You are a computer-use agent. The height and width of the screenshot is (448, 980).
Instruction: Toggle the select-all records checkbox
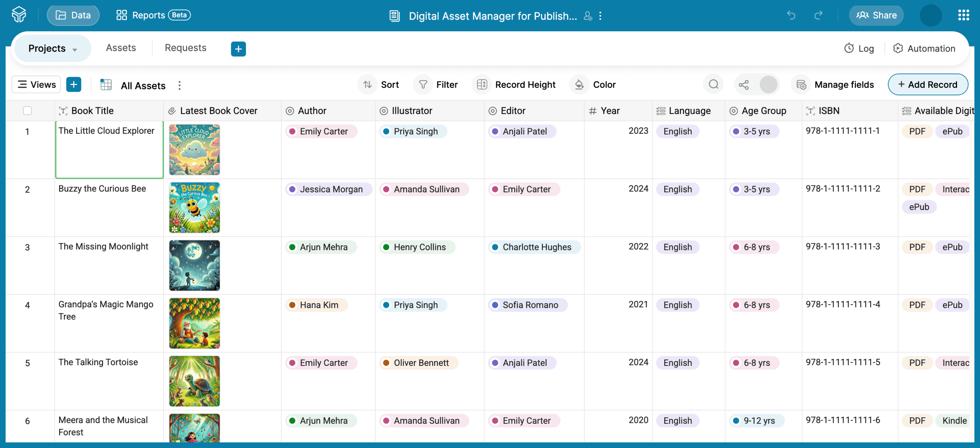click(x=28, y=110)
